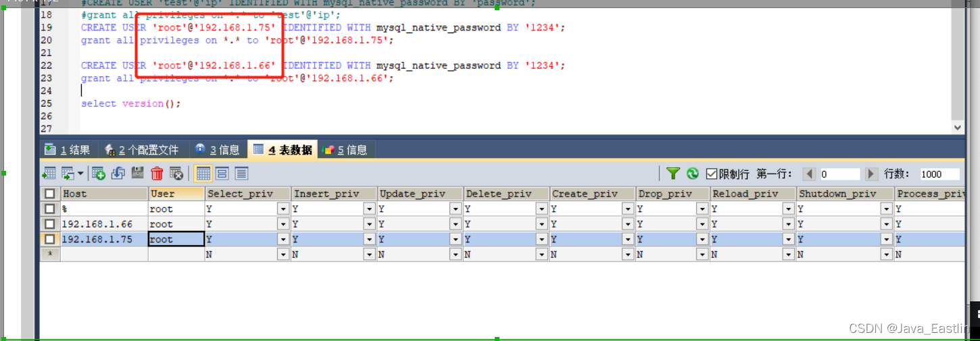Open Create_priv dropdown for host % row
Image resolution: width=980 pixels, height=341 pixels.
click(x=629, y=209)
